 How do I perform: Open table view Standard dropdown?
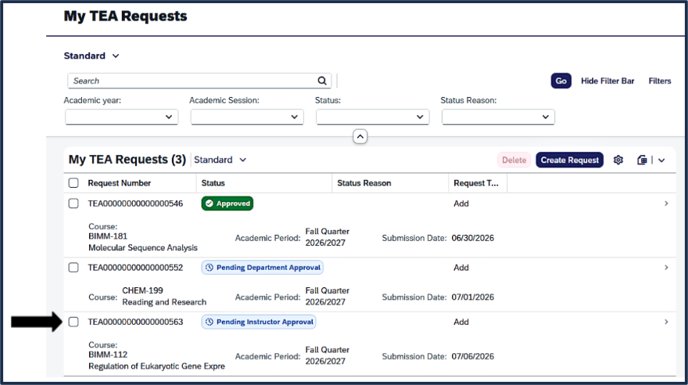[220, 160]
